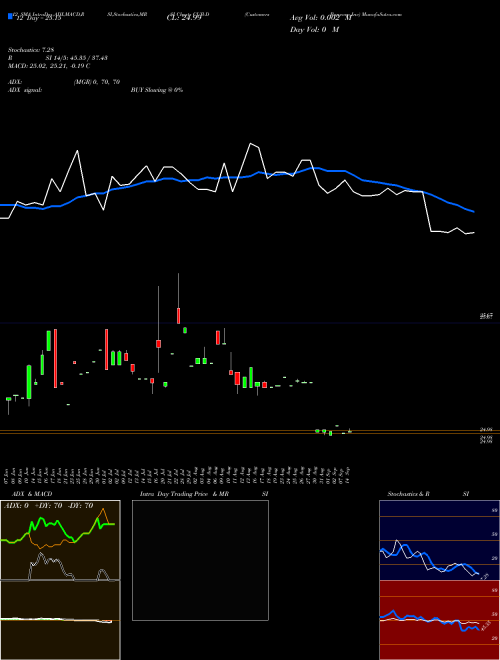Click the "(MGR) 0, 70, 70" ADX values
The image size is (500, 660).
pyautogui.click(x=96, y=82)
